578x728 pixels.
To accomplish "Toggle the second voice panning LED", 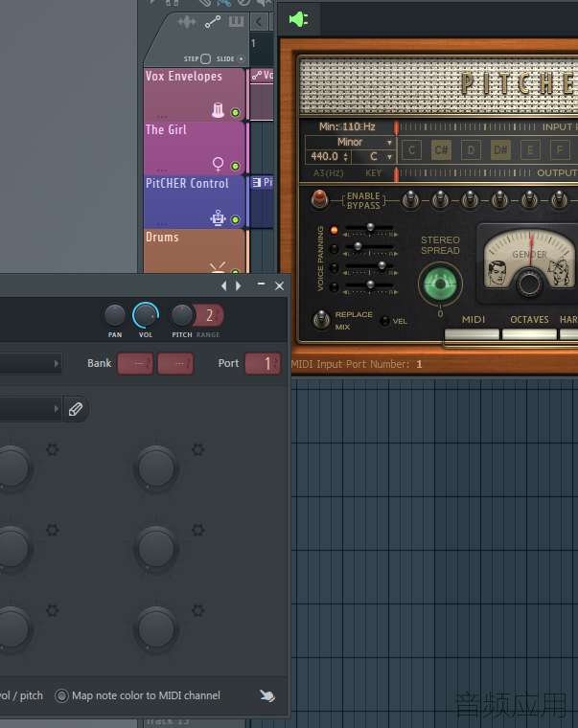I will pos(335,249).
